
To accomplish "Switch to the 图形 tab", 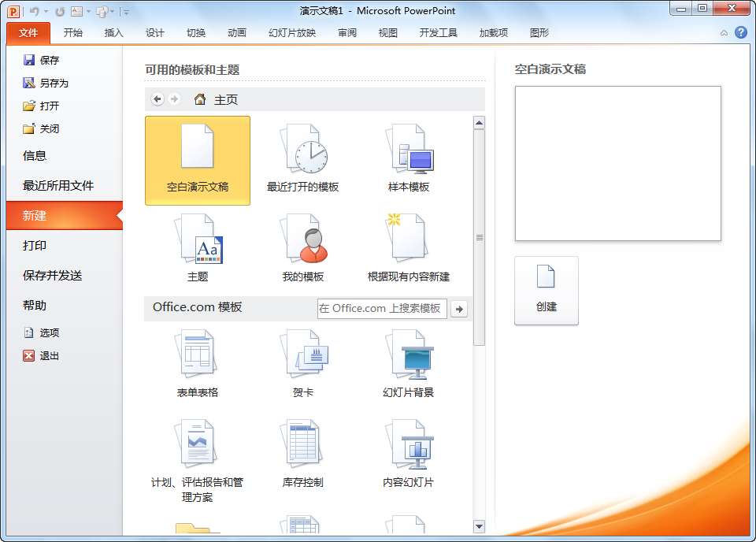I will click(539, 33).
